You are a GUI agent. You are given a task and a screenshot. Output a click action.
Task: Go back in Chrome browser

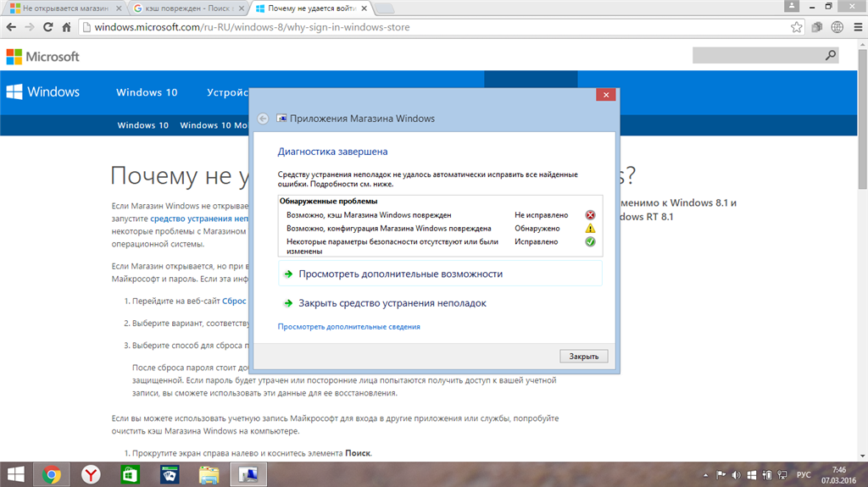[11, 27]
